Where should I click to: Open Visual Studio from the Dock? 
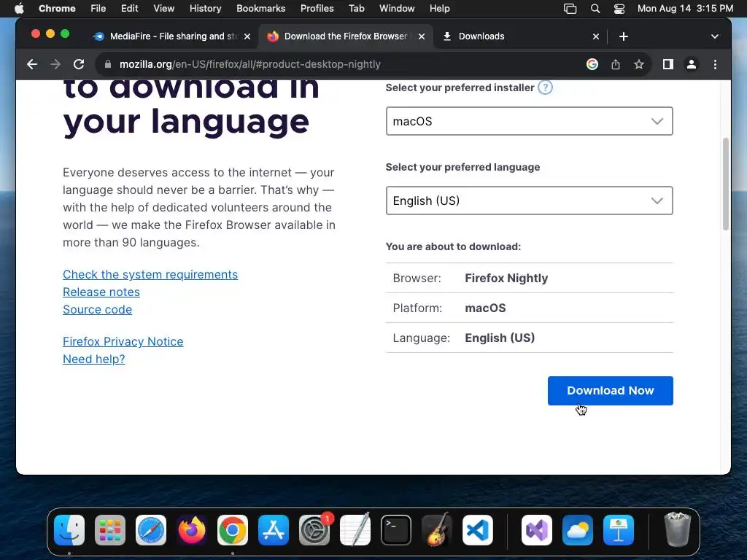[x=537, y=530]
